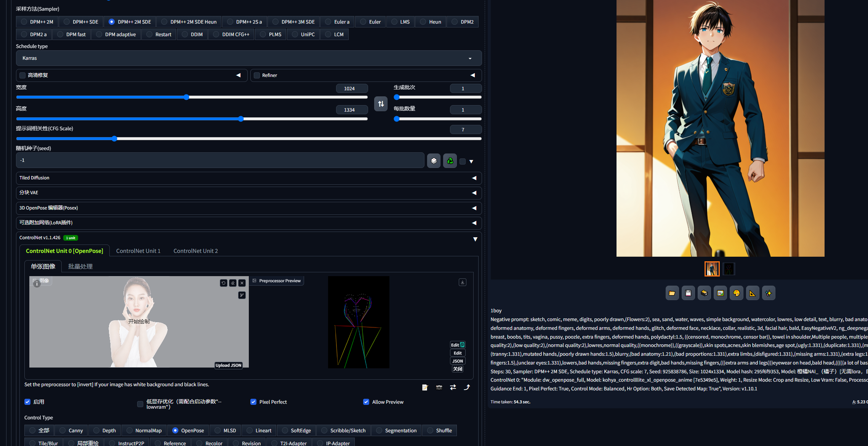
Task: Click the webcam camera icon in ControlNet
Action: tap(439, 387)
